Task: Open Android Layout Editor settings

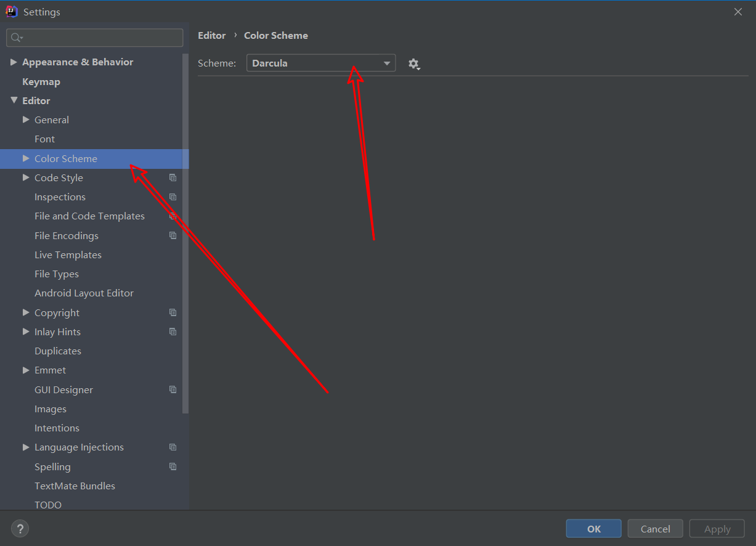Action: point(84,293)
